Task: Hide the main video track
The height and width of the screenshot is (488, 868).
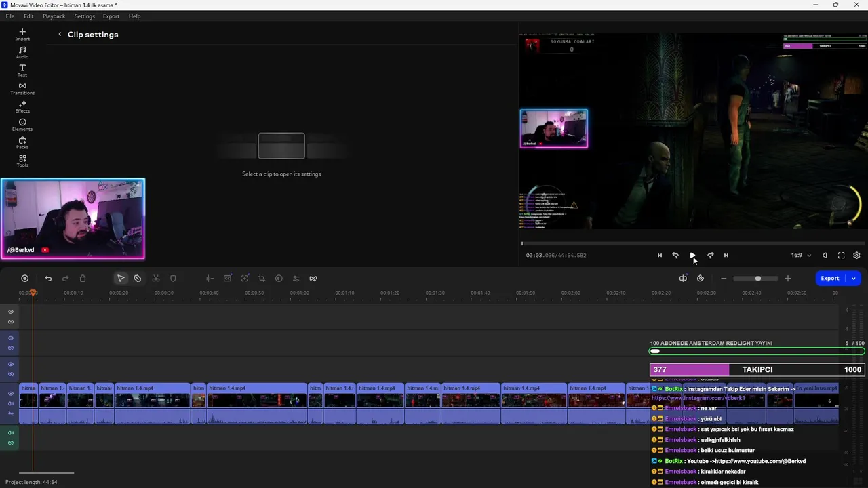Action: pyautogui.click(x=11, y=394)
